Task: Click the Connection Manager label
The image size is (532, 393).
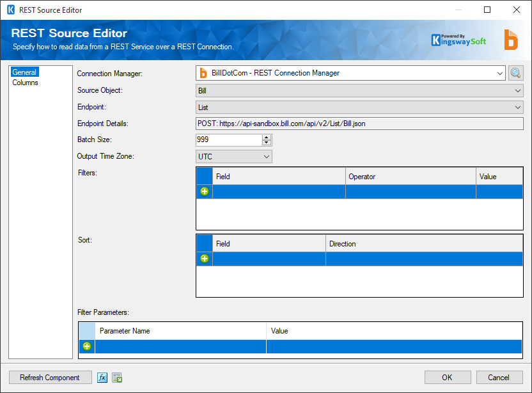Action: tap(109, 74)
